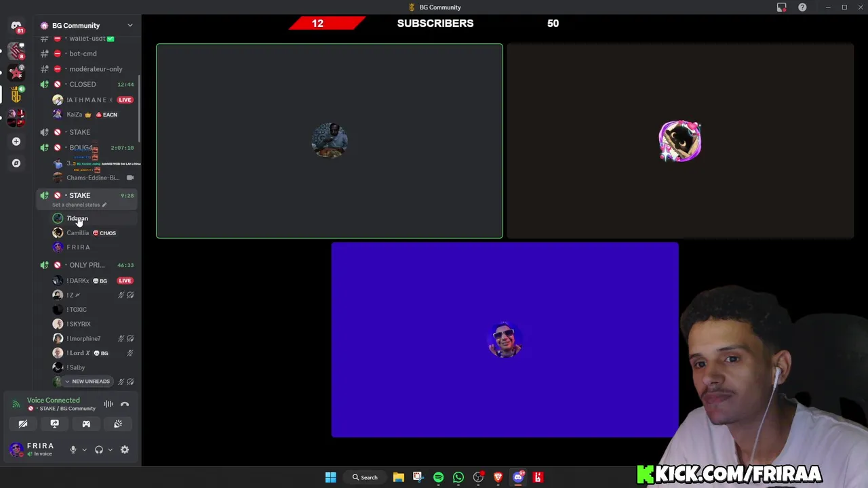Focus the green-outlined speaking participant tile
Image resolution: width=868 pixels, height=488 pixels.
pyautogui.click(x=330, y=141)
